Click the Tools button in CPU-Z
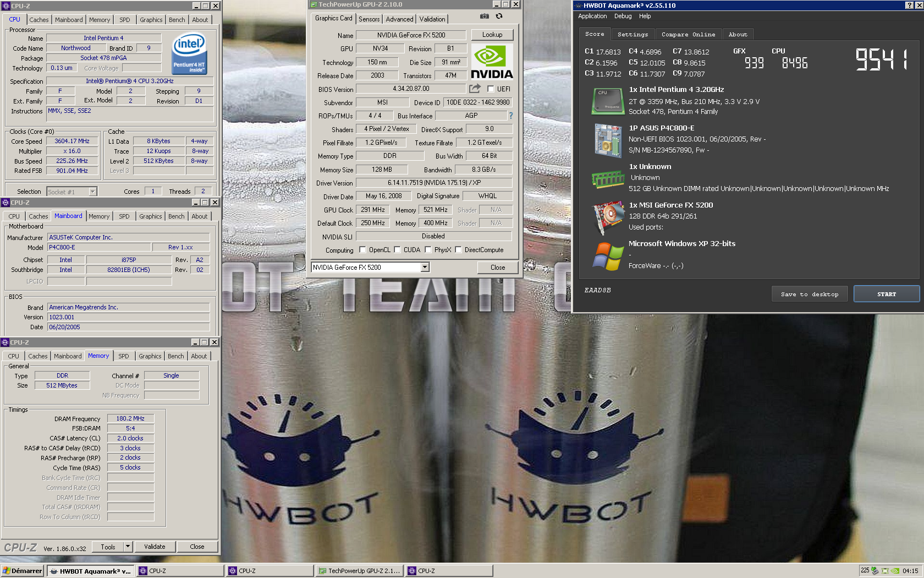The height and width of the screenshot is (578, 924). click(x=108, y=547)
